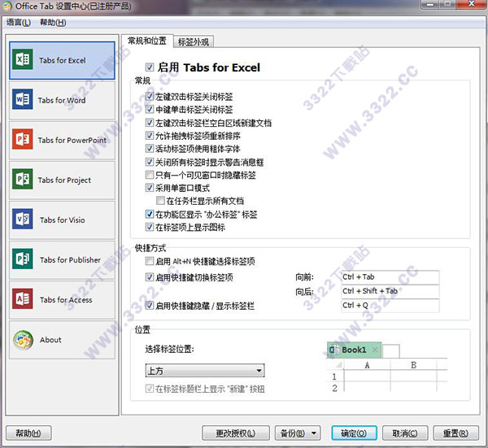Close the Office Tab settings window
Screen dimensions: 488x448
click(x=472, y=4)
